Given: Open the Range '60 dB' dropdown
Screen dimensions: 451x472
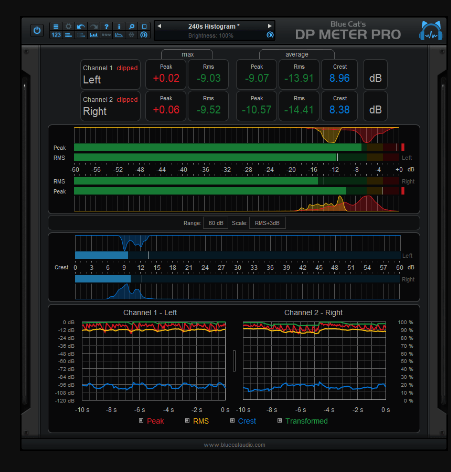Looking at the screenshot, I should click(x=215, y=223).
